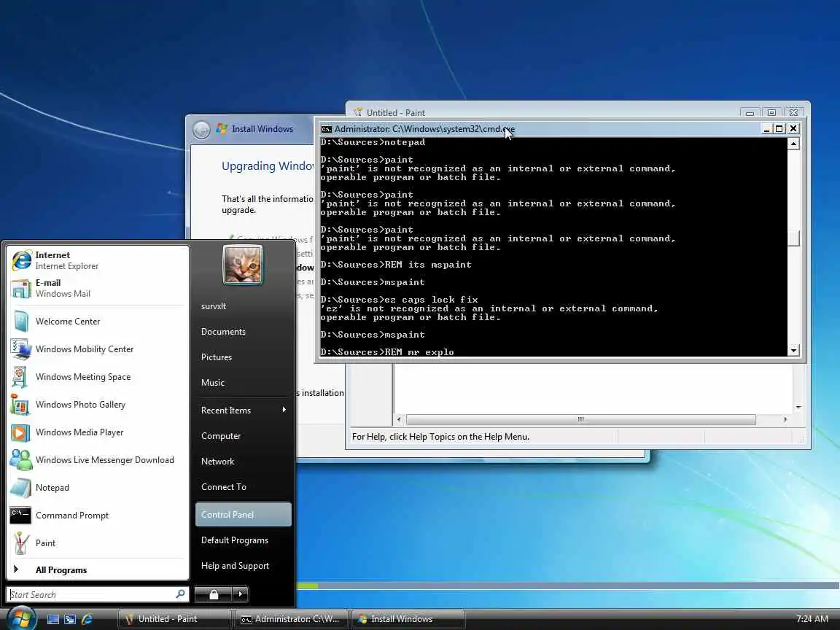Image resolution: width=840 pixels, height=630 pixels.
Task: Click the Start Search input box
Action: pyautogui.click(x=91, y=595)
